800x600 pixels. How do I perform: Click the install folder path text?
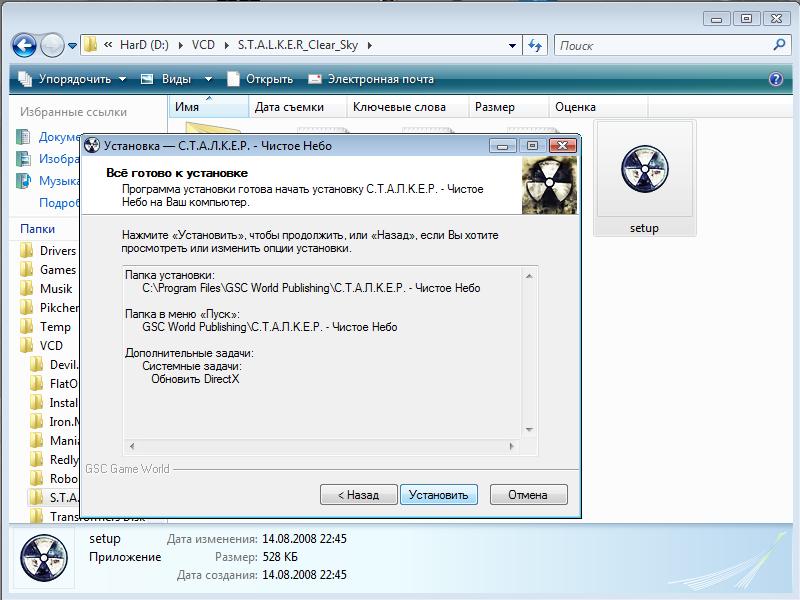(x=311, y=288)
